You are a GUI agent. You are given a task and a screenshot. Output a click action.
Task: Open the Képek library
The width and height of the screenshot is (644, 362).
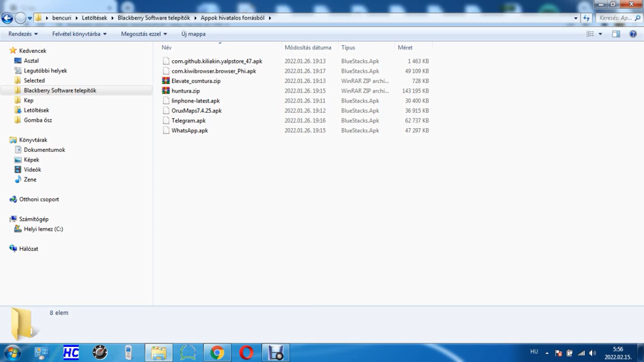[32, 160]
